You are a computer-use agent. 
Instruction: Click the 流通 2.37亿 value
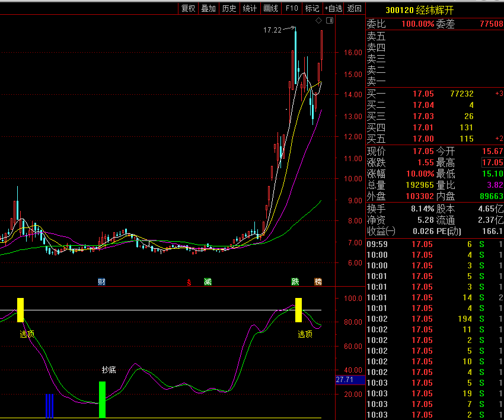tap(491, 220)
